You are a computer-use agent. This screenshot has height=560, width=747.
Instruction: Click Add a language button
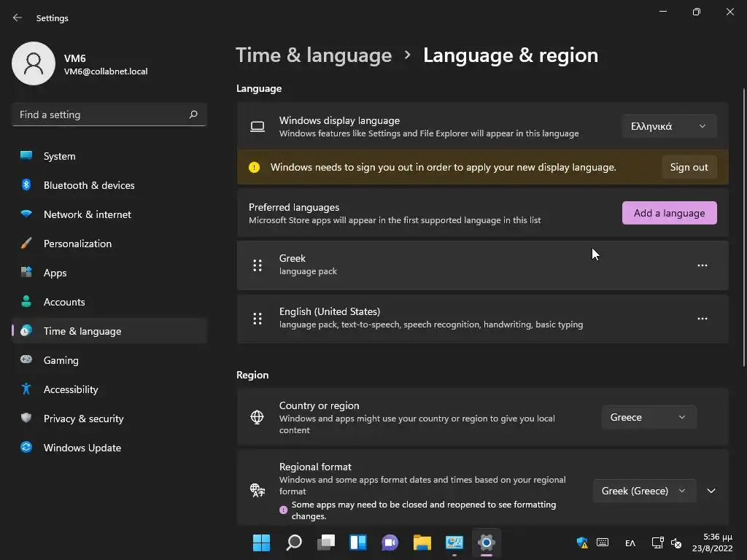[x=669, y=213]
